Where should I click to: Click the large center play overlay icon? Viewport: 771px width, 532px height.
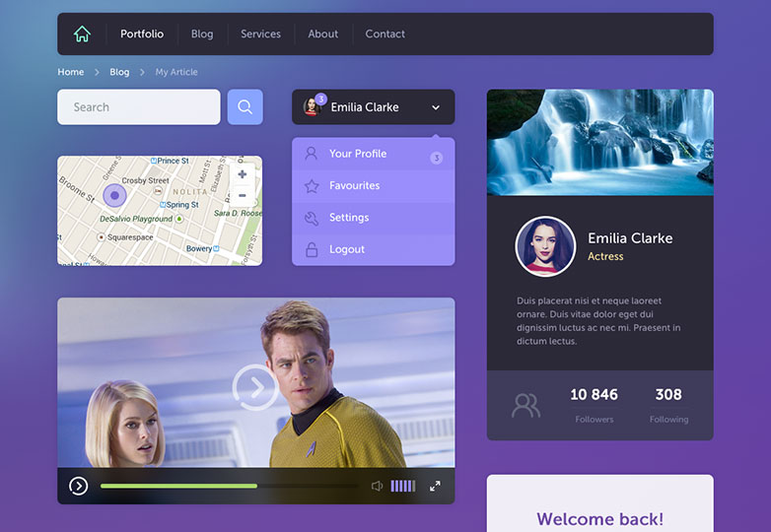pos(254,388)
